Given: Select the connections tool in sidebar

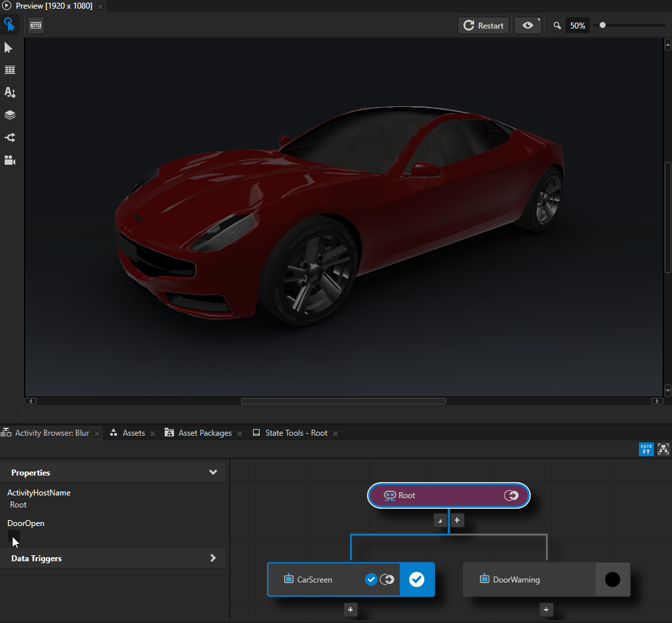Looking at the screenshot, I should click(x=9, y=137).
